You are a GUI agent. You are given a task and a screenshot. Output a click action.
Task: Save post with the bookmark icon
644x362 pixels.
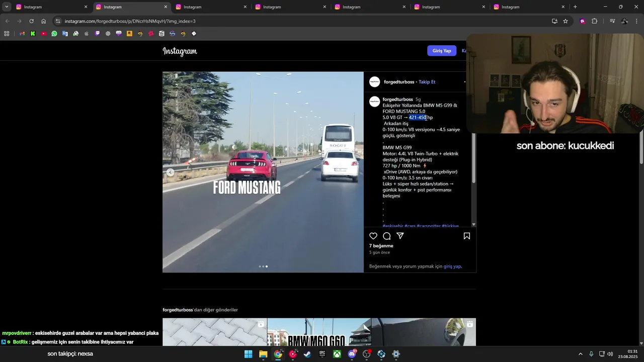(467, 236)
